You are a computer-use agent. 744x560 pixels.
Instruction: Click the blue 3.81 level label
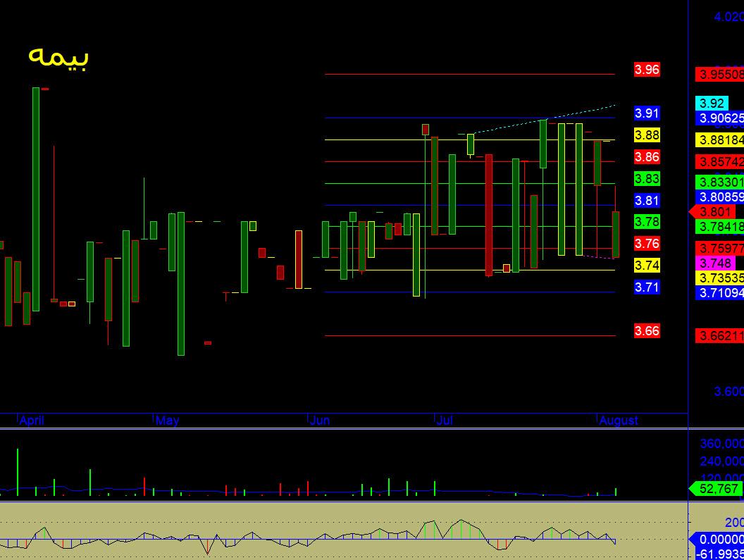[647, 201]
